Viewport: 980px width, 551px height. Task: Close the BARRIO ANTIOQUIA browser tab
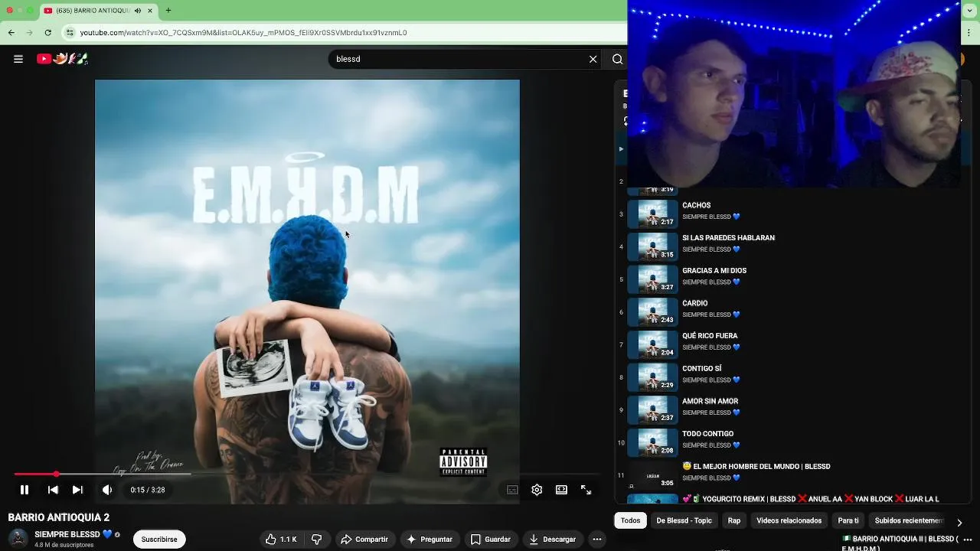point(150,11)
